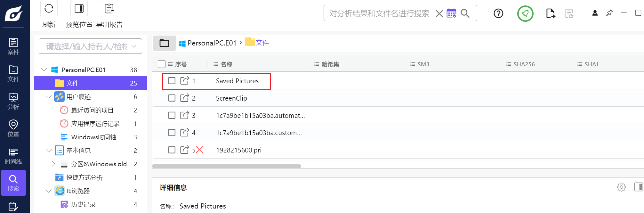Expand the 分区6\Windows.old tree node
This screenshot has height=213, width=644.
click(x=53, y=164)
